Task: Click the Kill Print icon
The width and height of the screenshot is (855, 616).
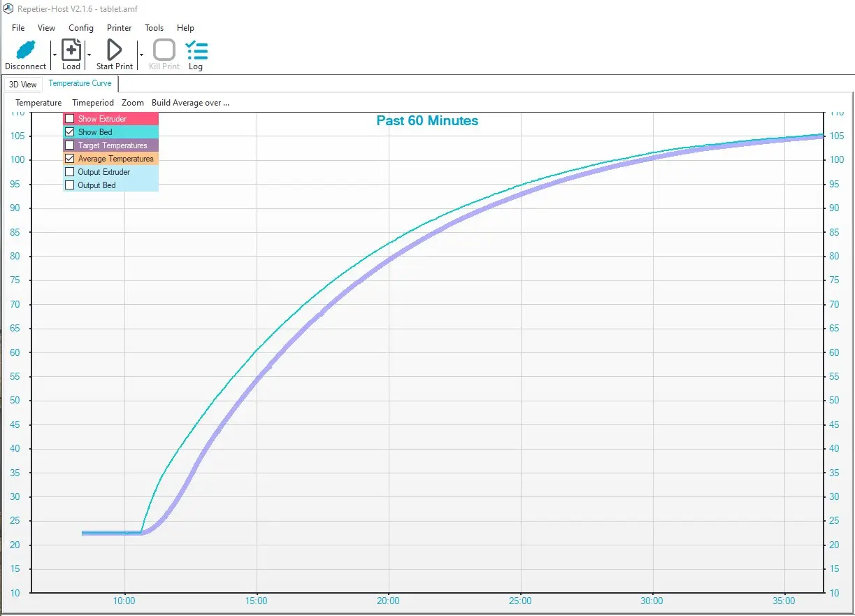Action: (164, 50)
